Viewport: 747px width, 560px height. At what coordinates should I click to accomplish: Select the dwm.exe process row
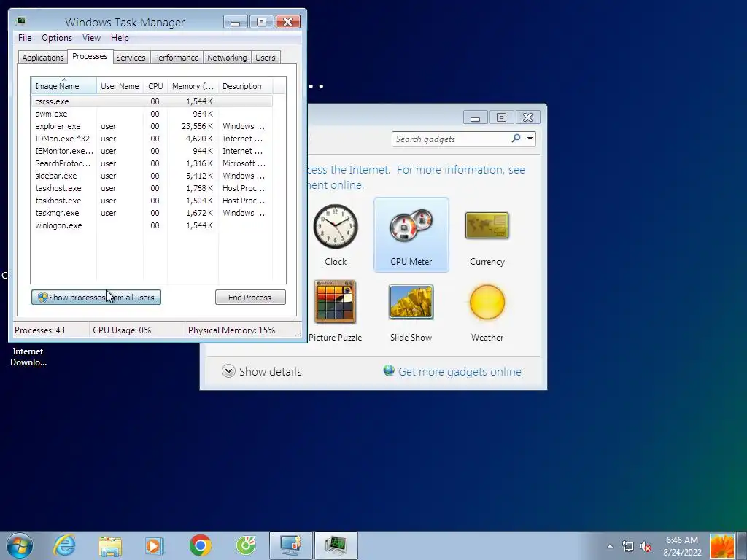click(x=152, y=114)
